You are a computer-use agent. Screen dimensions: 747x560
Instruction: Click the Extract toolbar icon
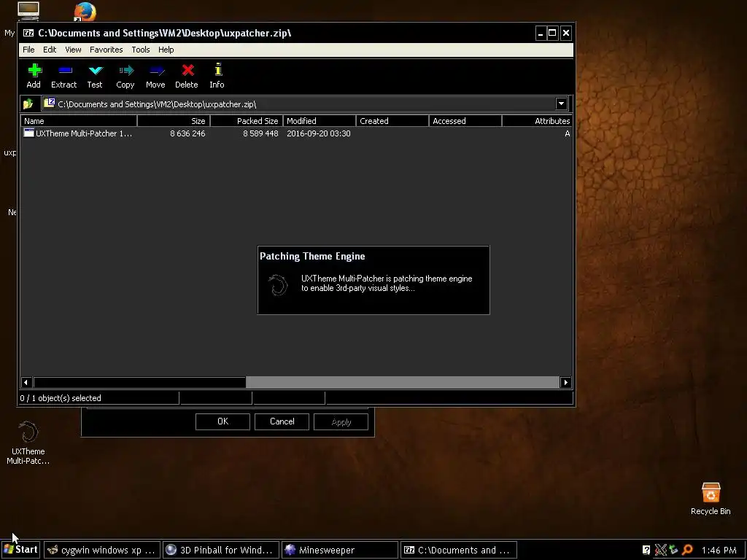point(65,71)
